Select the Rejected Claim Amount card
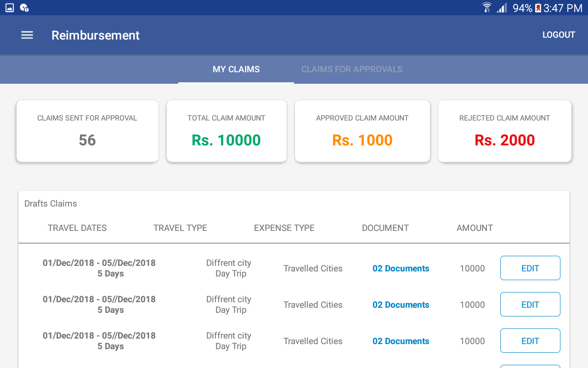Viewport: 588px width, 368px height. click(505, 131)
